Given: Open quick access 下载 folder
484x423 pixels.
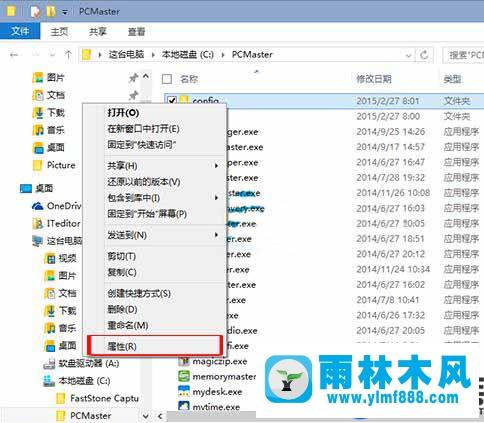Looking at the screenshot, I should pos(49,113).
